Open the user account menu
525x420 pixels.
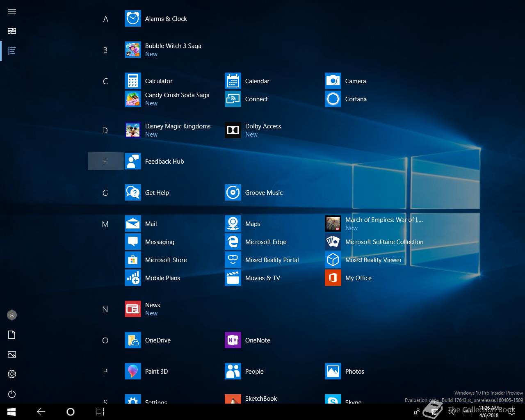click(12, 315)
